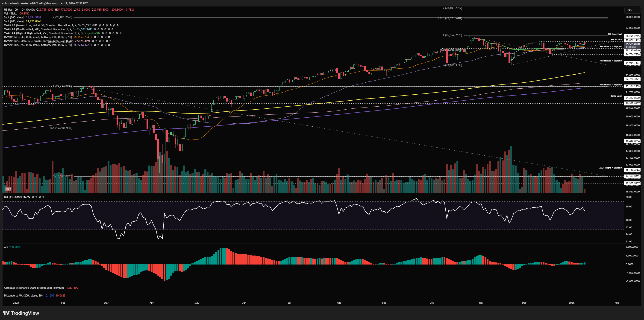Select the Vol Ticks legend entry
The image size is (644, 320).
click(x=11, y=14)
